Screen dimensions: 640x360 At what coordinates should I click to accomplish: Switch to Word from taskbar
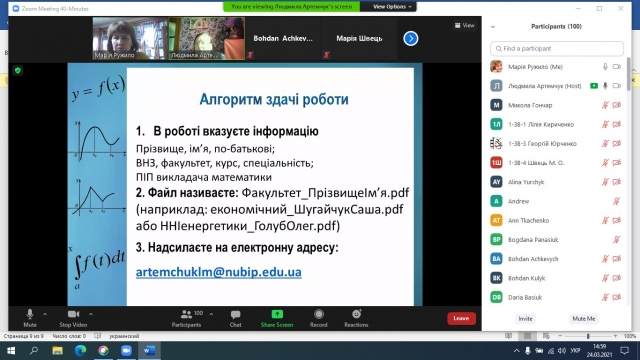[x=149, y=351]
